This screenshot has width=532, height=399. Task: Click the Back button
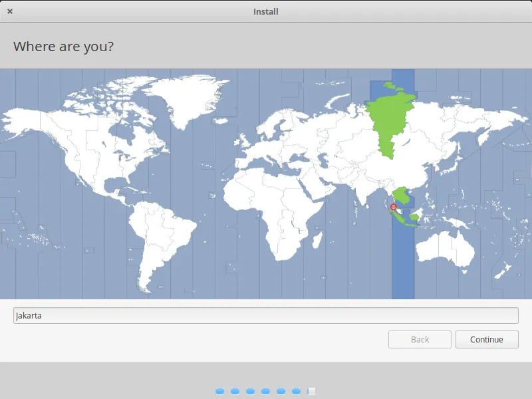pyautogui.click(x=420, y=339)
